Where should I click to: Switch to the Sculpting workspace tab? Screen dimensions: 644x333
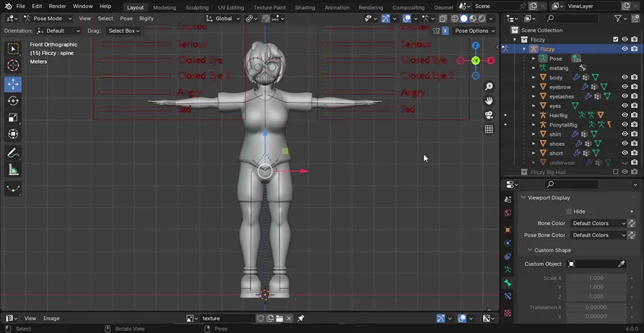tap(197, 7)
